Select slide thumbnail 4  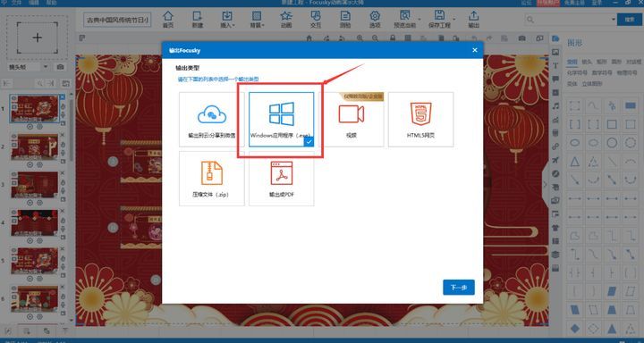coord(35,222)
